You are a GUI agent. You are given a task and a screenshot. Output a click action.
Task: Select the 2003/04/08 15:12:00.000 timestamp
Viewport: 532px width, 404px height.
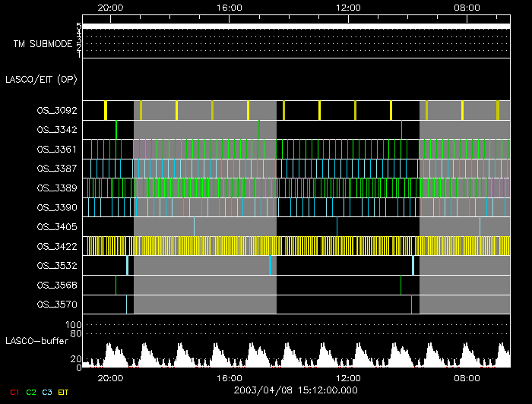[x=296, y=390]
